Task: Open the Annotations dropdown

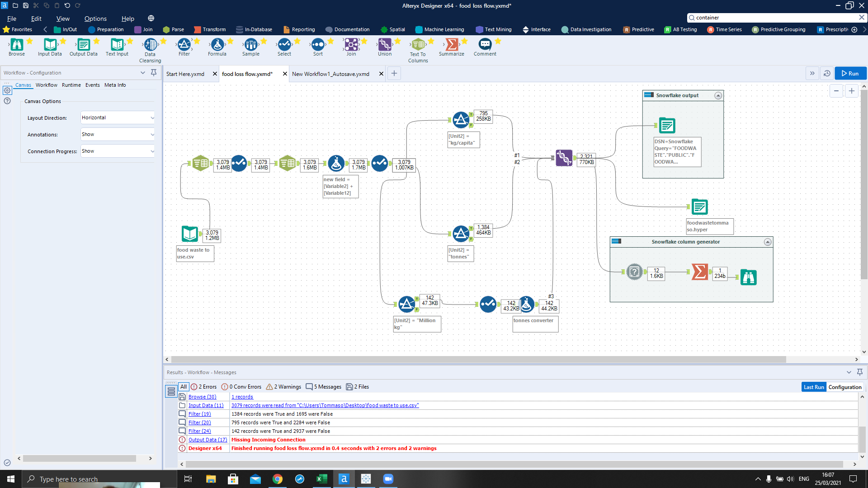Action: point(118,134)
